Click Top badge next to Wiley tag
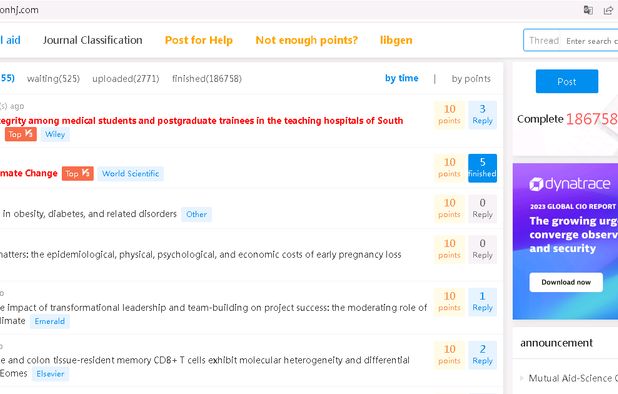The width and height of the screenshot is (618, 394). (21, 134)
